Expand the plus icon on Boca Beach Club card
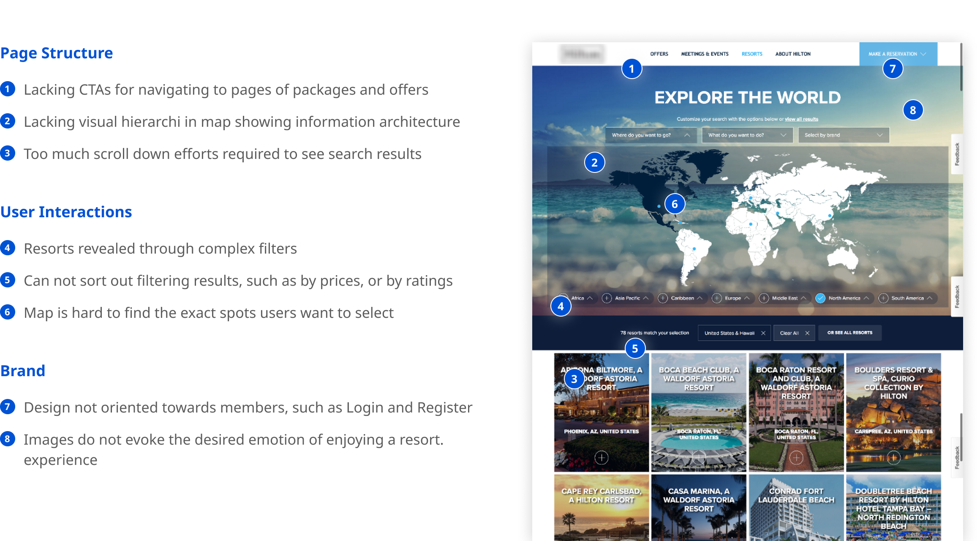Screen dimensions: 980x541 (699, 457)
